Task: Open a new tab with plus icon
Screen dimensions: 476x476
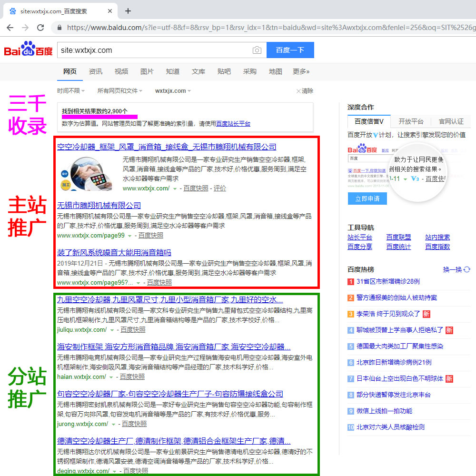Action: [128, 11]
